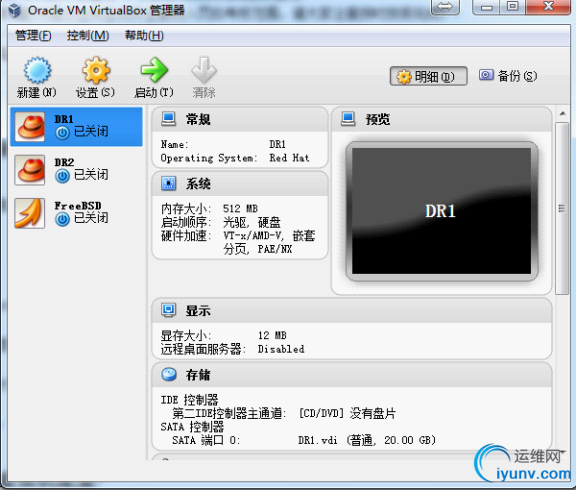The width and height of the screenshot is (577, 490).
Task: Start the VM with green arrow (启动)
Action: (x=154, y=70)
